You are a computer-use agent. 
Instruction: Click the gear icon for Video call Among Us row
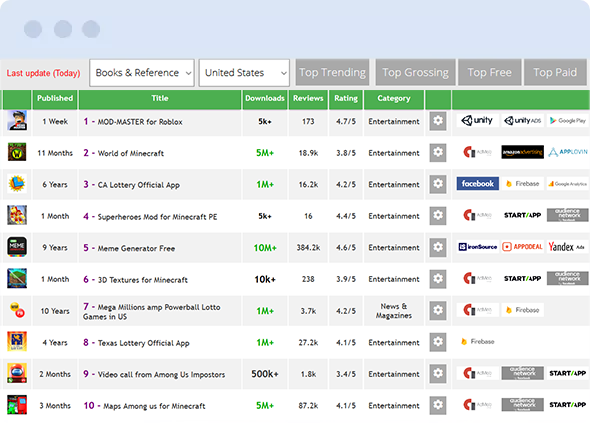(x=438, y=374)
